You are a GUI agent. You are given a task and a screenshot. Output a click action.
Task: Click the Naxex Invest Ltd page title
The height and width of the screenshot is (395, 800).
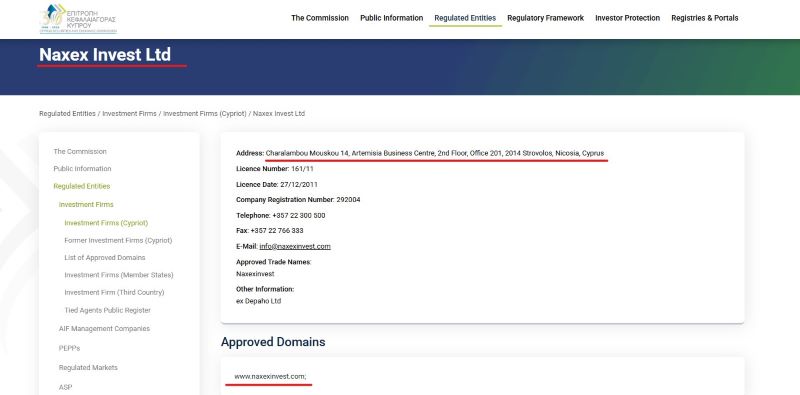105,55
